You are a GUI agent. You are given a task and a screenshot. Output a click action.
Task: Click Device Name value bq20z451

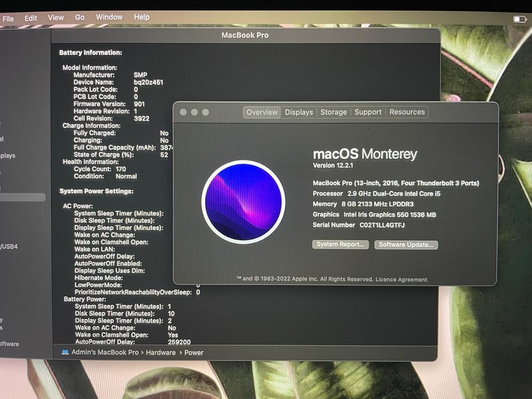[x=148, y=82]
